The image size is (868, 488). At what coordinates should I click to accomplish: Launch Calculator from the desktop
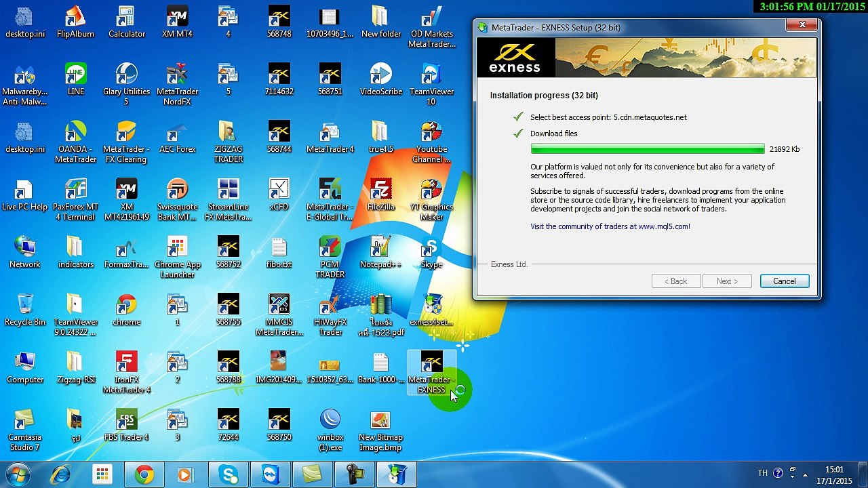coord(127,22)
